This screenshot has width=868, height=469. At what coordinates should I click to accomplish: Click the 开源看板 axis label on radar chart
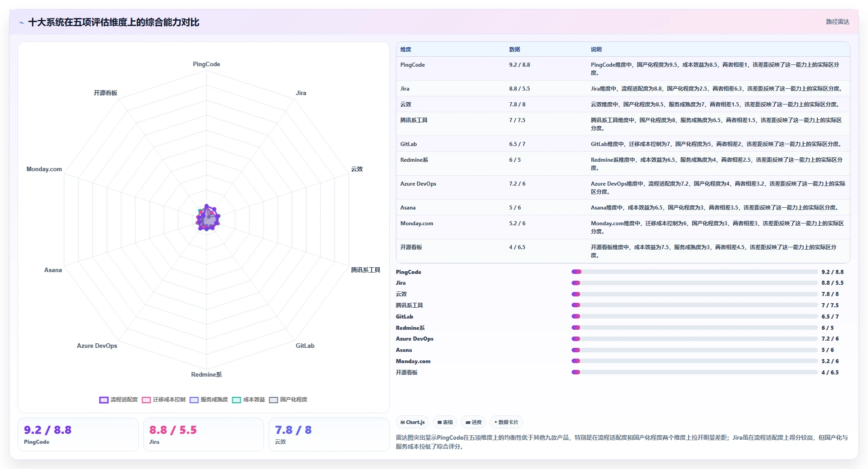click(x=105, y=93)
